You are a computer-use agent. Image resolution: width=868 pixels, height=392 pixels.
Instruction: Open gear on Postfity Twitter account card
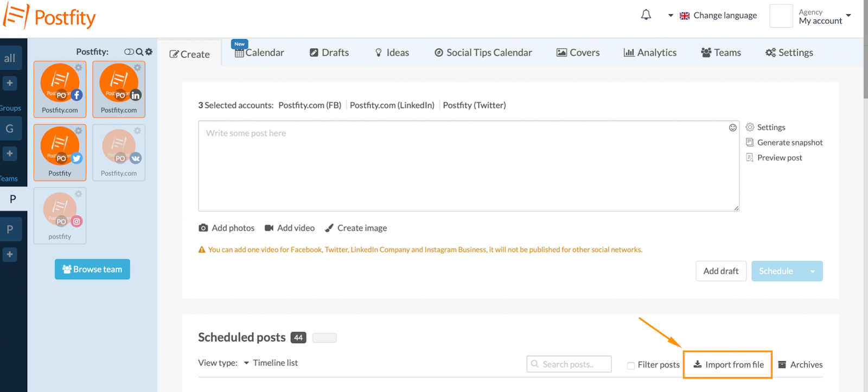click(x=79, y=131)
